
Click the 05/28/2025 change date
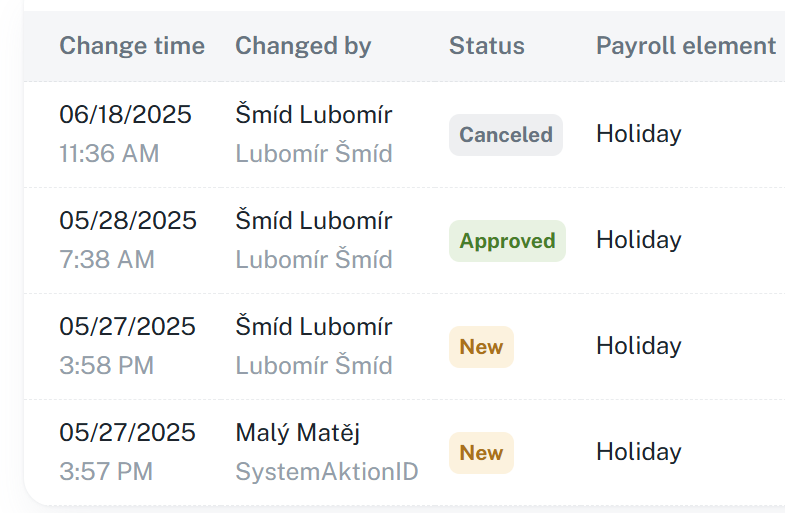coord(128,221)
